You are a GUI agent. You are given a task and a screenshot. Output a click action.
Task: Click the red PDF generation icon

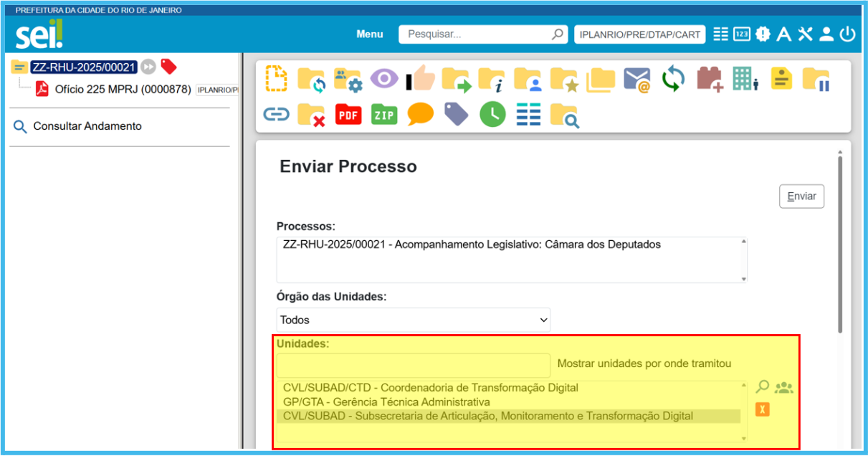[348, 115]
